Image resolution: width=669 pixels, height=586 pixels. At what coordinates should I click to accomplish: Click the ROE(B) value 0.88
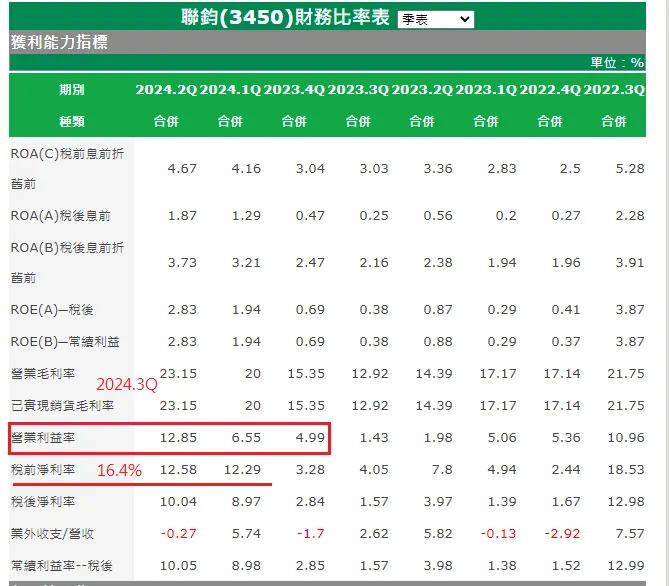438,341
